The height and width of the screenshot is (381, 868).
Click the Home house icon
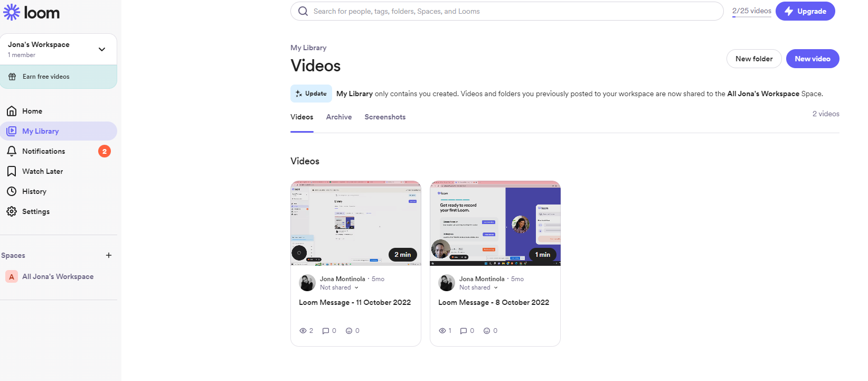[x=12, y=111]
